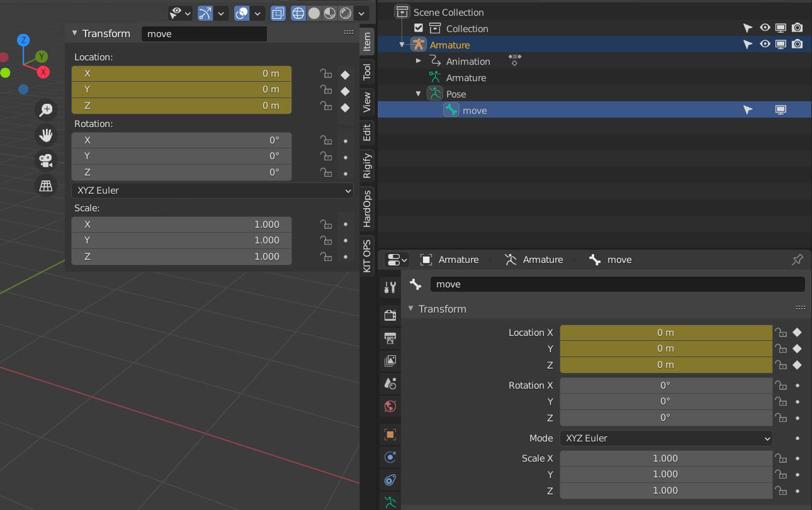
Task: Open the World properties globe icon
Action: pos(390,406)
